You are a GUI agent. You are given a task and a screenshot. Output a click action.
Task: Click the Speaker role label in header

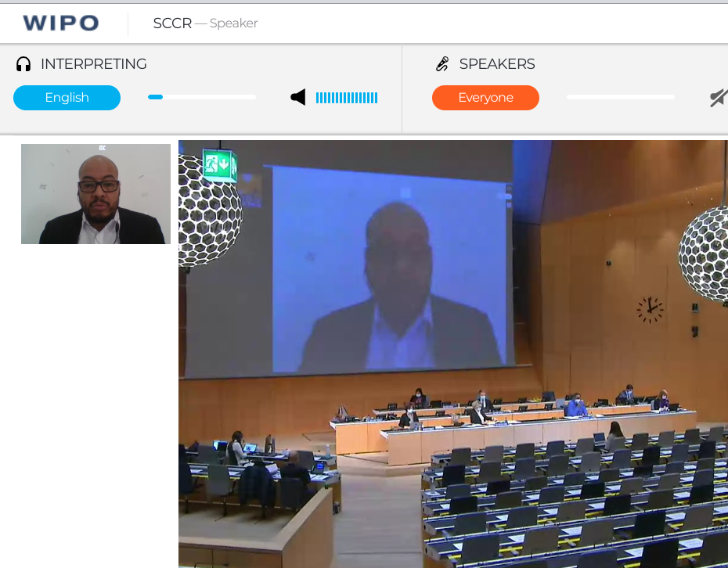pyautogui.click(x=233, y=23)
